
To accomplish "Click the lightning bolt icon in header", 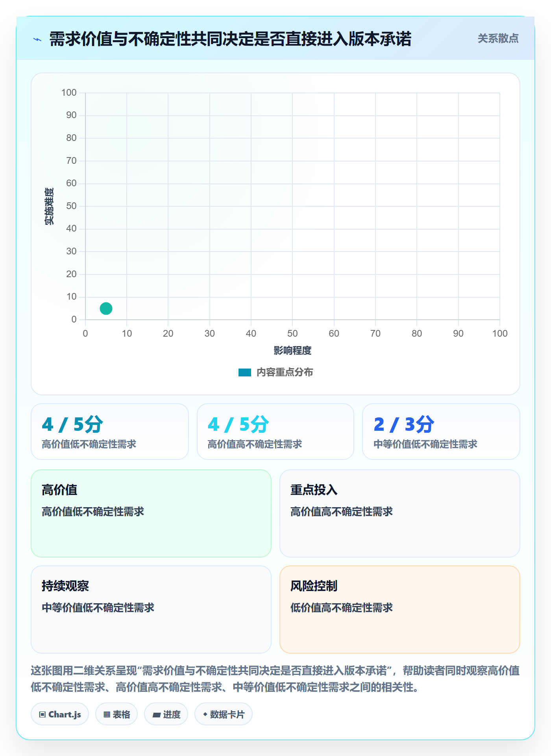I will pyautogui.click(x=37, y=39).
